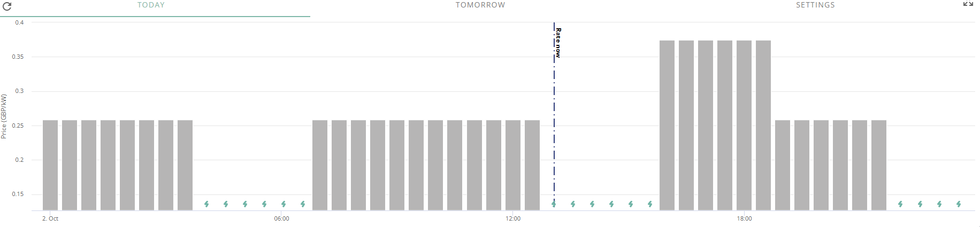Select the Today tab
The width and height of the screenshot is (980, 227).
point(151,5)
